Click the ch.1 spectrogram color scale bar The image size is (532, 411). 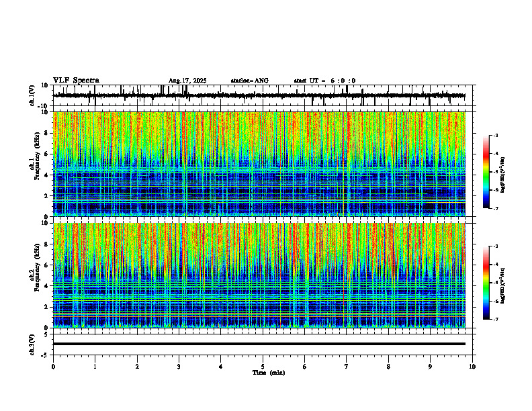[x=486, y=172]
